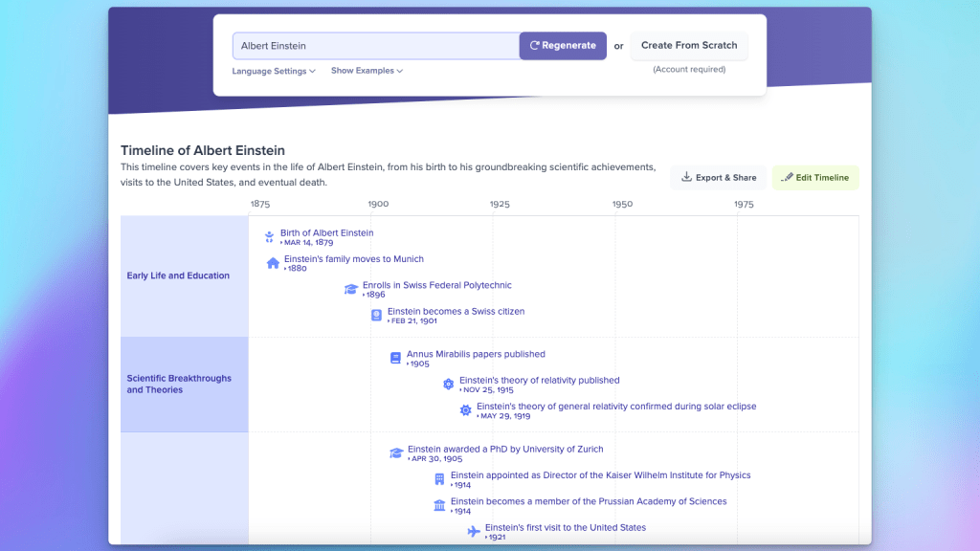Click the house icon for family moves to Munich
This screenshot has width=980, height=551.
[x=273, y=263]
